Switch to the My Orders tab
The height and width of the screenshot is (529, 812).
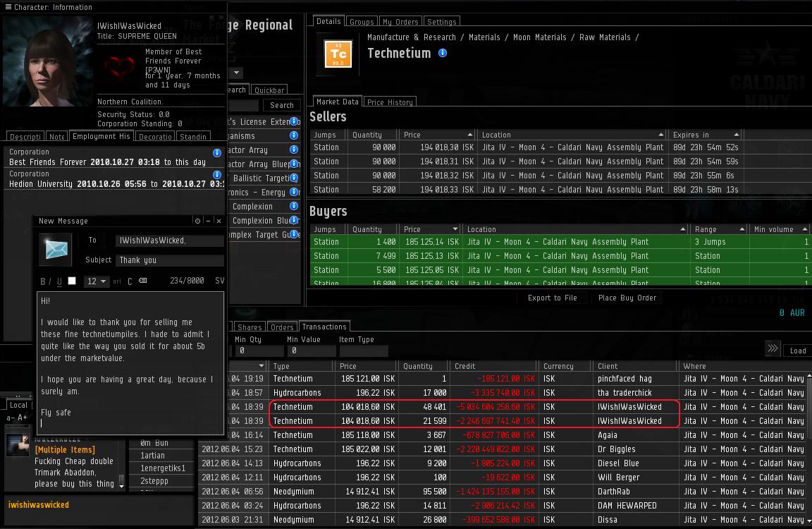point(400,22)
